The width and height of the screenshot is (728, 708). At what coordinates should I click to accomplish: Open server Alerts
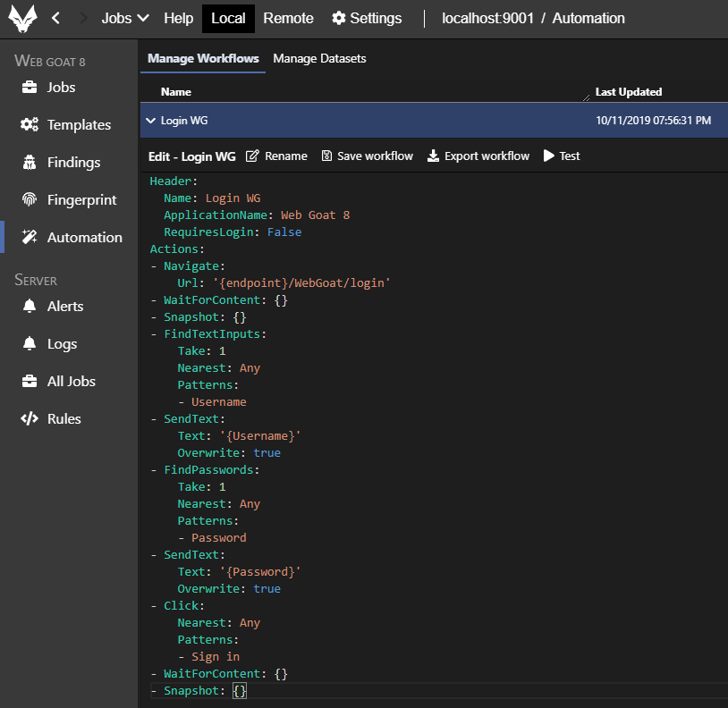pyautogui.click(x=64, y=307)
